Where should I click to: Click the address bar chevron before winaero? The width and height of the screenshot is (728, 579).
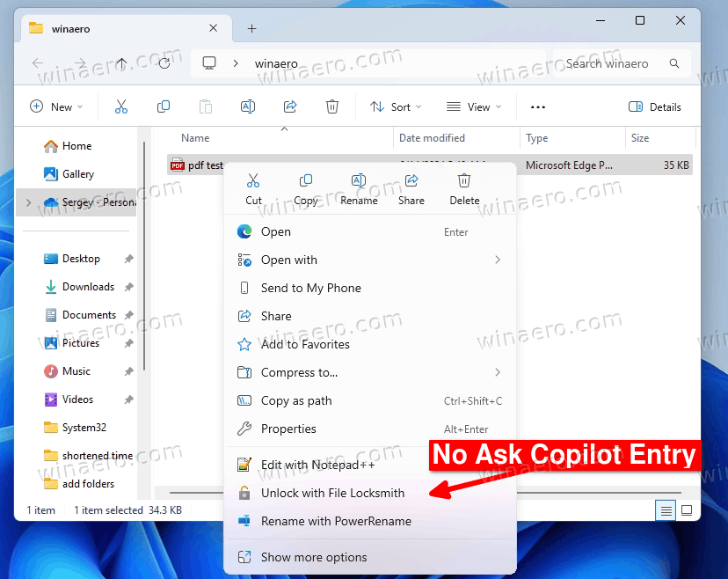click(x=236, y=63)
